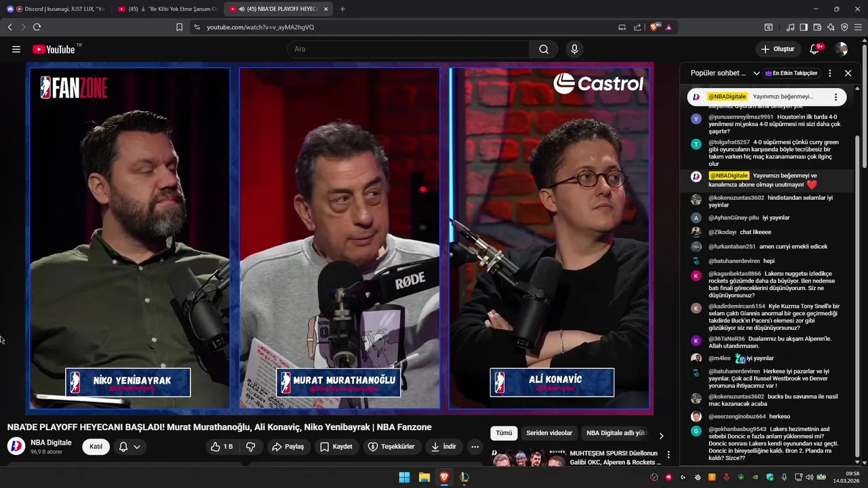Click En Etkin Takipçiler chip

coord(791,73)
